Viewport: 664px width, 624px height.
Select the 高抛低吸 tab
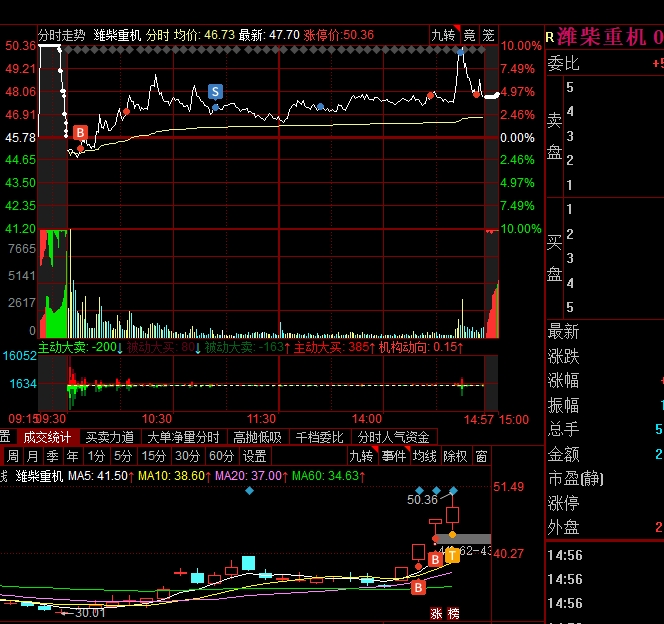click(x=257, y=437)
